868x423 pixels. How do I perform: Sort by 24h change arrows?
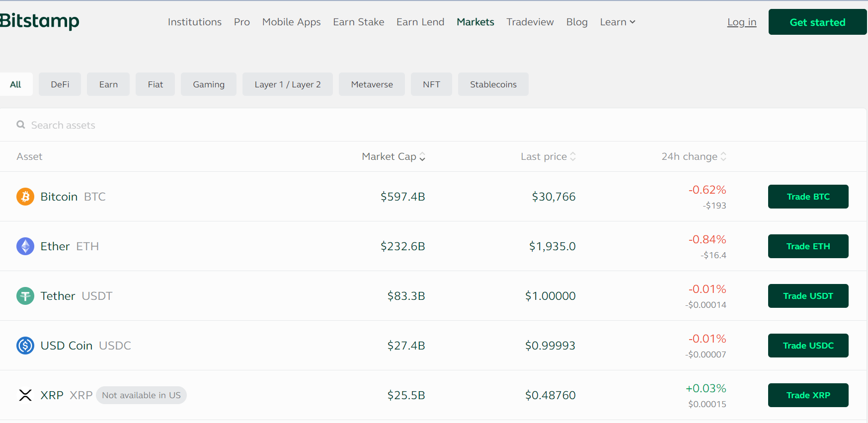click(x=723, y=156)
